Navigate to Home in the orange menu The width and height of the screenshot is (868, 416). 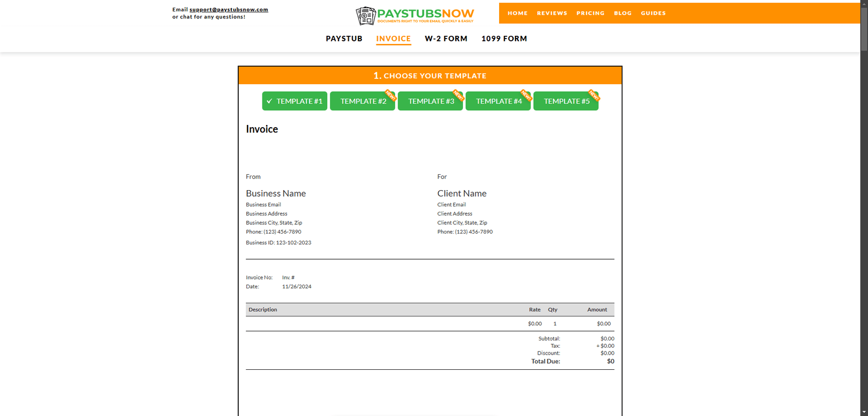click(x=518, y=13)
